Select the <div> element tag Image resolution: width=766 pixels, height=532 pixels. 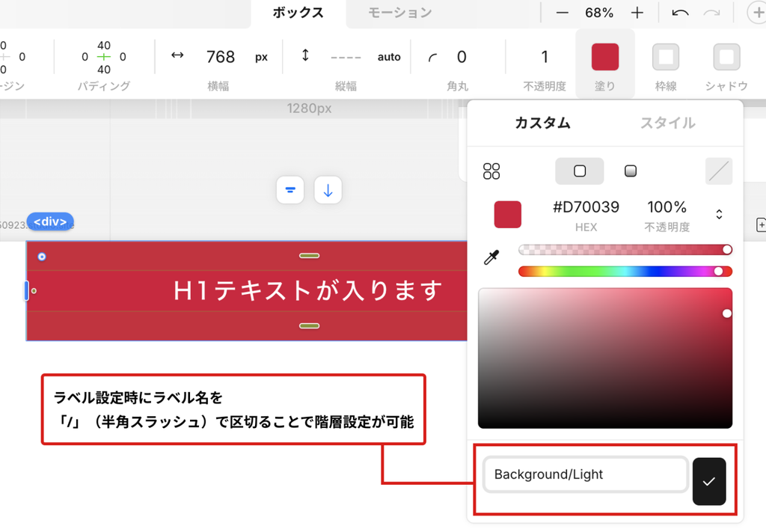click(50, 222)
